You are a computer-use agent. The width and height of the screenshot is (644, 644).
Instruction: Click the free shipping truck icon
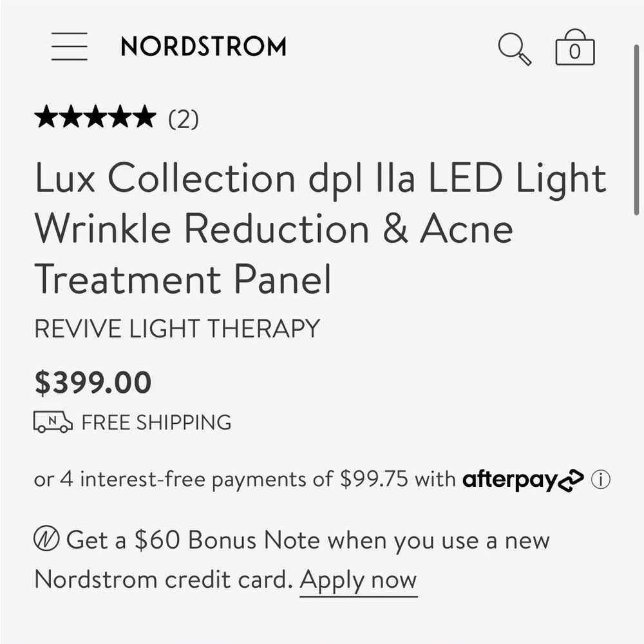pos(53,422)
